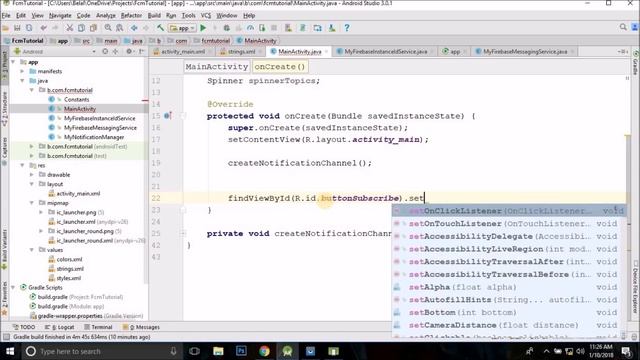The width and height of the screenshot is (640, 360).
Task: Open Chrome from the taskbar
Action: click(264, 351)
